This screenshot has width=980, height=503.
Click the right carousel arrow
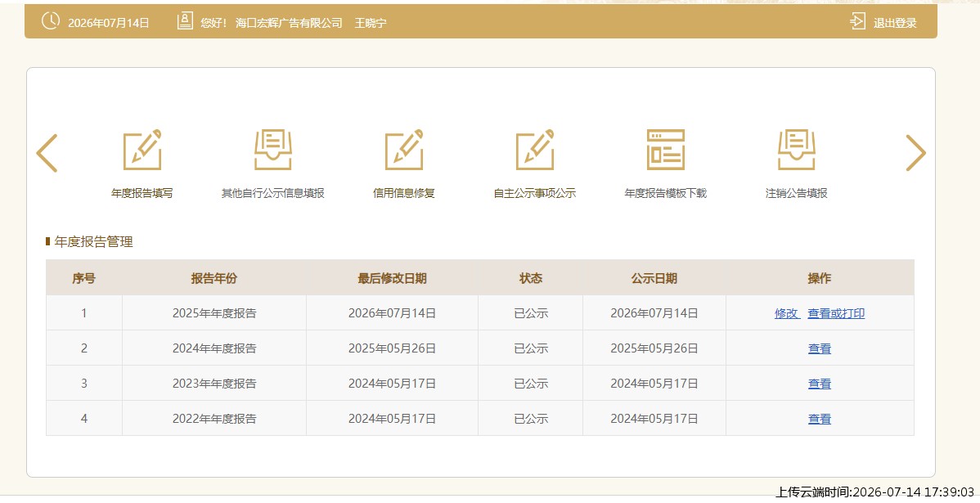915,153
